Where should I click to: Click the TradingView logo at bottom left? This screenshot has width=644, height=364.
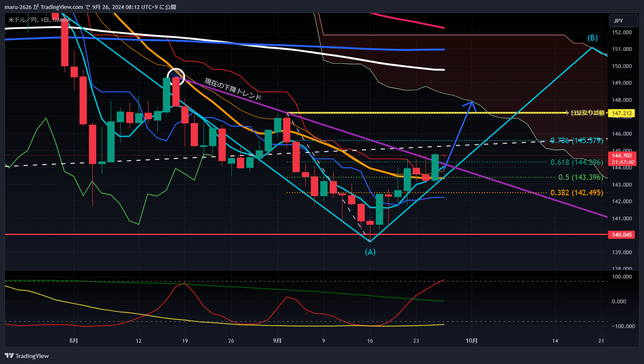tap(27, 356)
